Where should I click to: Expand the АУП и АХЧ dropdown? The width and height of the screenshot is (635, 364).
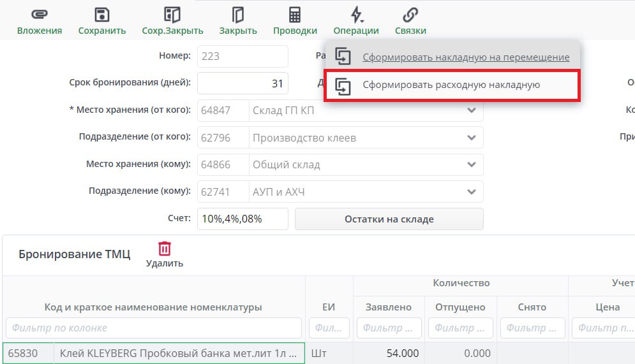click(472, 191)
